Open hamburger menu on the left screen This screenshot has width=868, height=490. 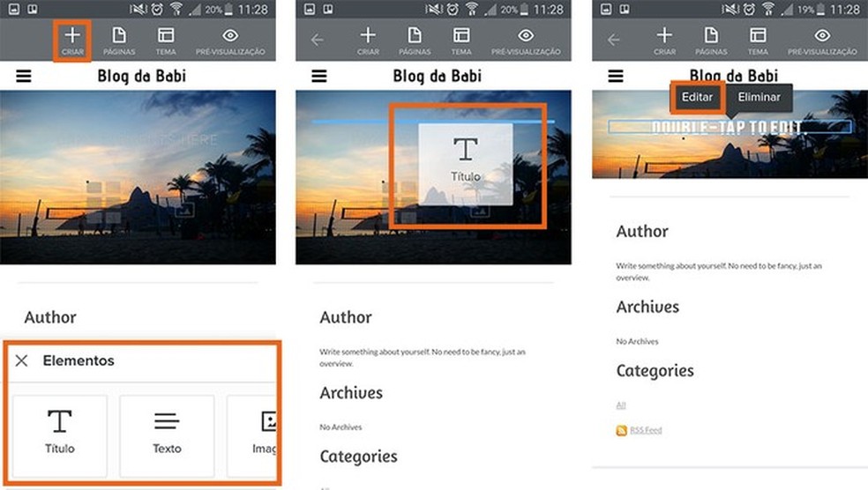[x=24, y=77]
